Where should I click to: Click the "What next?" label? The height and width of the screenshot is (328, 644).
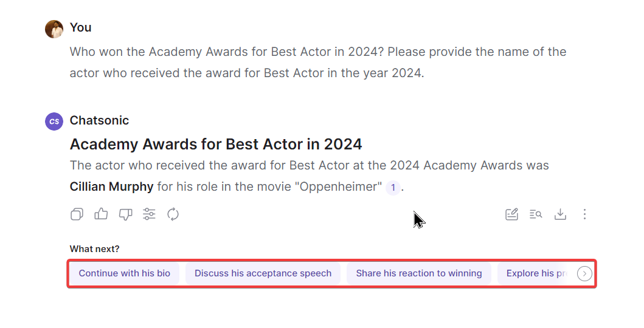pyautogui.click(x=94, y=248)
